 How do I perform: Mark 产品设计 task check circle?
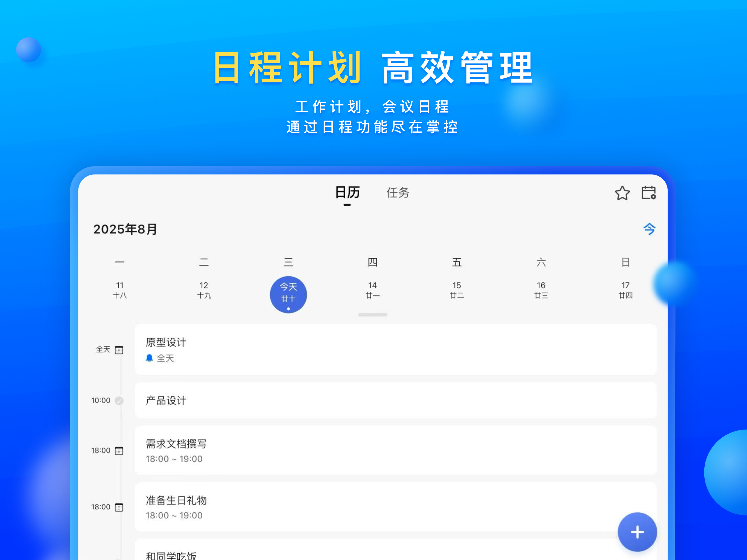click(x=119, y=401)
